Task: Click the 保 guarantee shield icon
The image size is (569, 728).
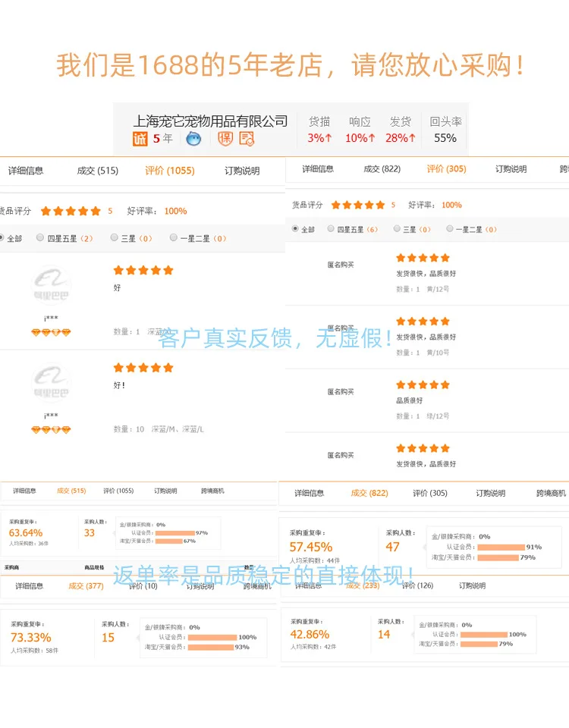Action: click(225, 138)
